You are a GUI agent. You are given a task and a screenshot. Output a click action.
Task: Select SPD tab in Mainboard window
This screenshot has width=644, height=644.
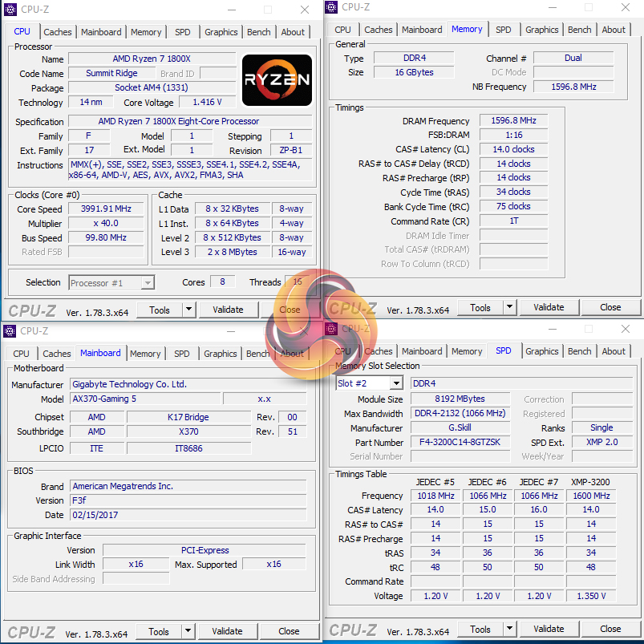pos(181,354)
